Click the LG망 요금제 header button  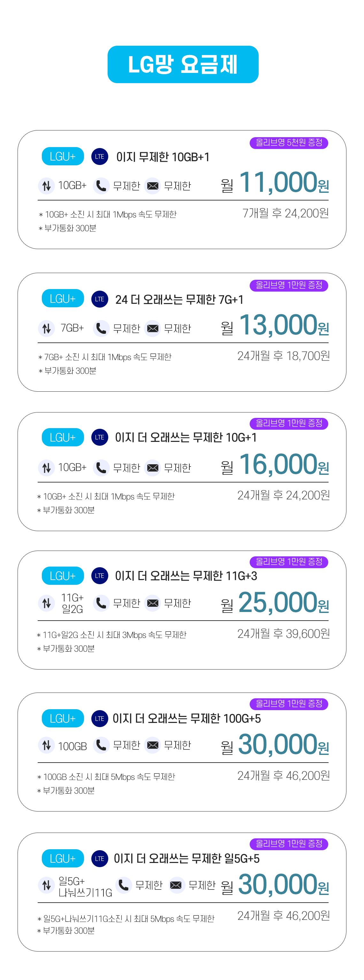[183, 64]
